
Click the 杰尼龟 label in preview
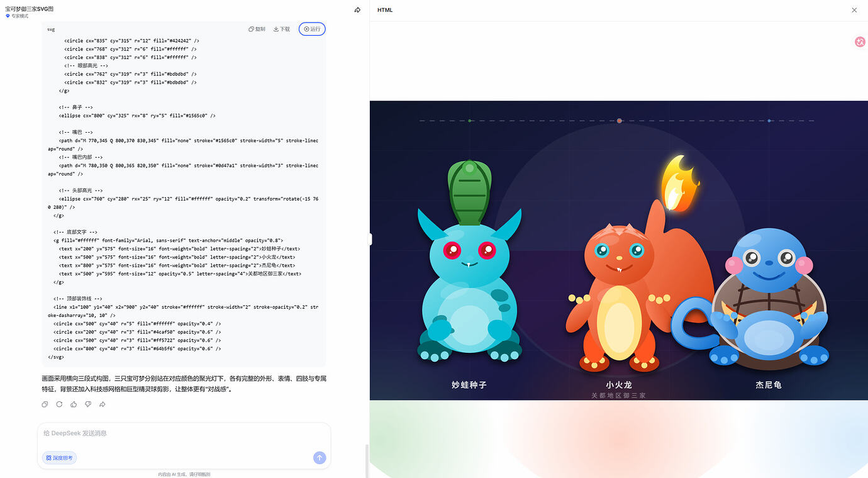tap(769, 385)
